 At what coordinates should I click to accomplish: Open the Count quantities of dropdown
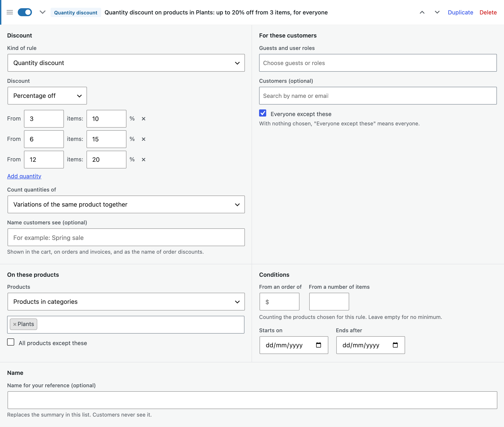pos(126,205)
